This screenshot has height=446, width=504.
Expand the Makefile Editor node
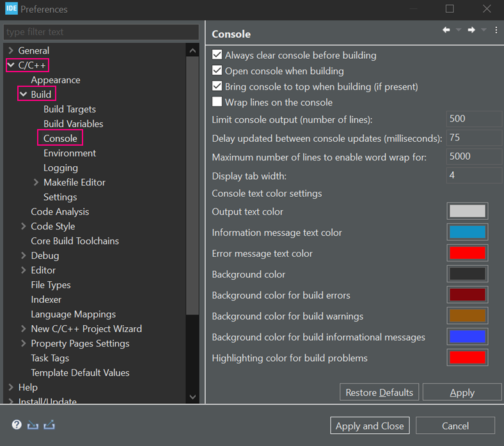(x=36, y=182)
